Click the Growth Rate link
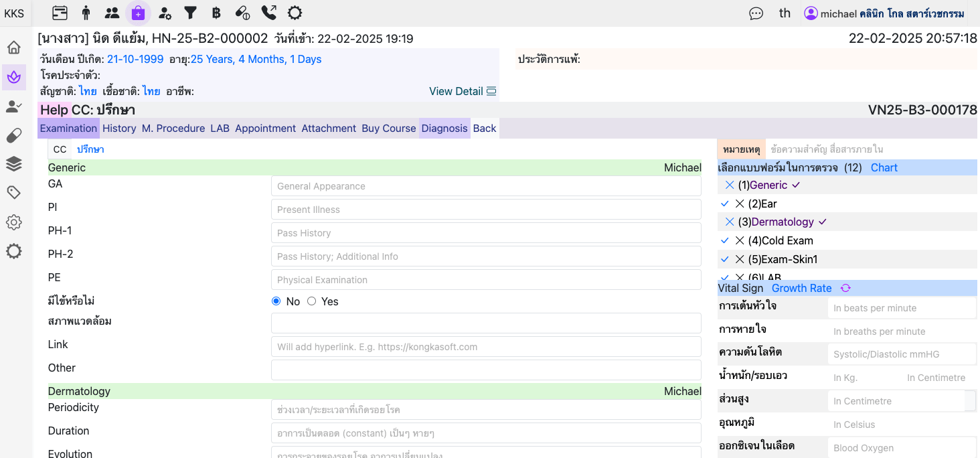Image resolution: width=980 pixels, height=458 pixels. pyautogui.click(x=801, y=289)
